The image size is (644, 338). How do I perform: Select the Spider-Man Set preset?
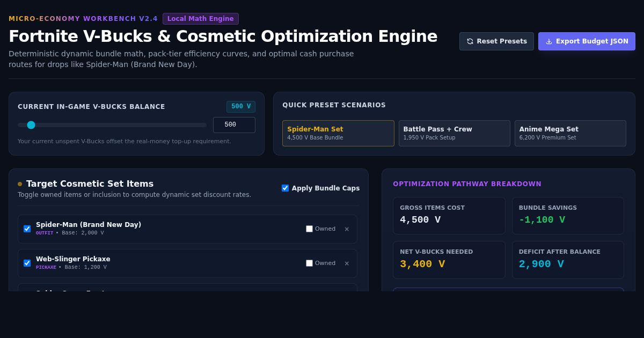click(338, 133)
